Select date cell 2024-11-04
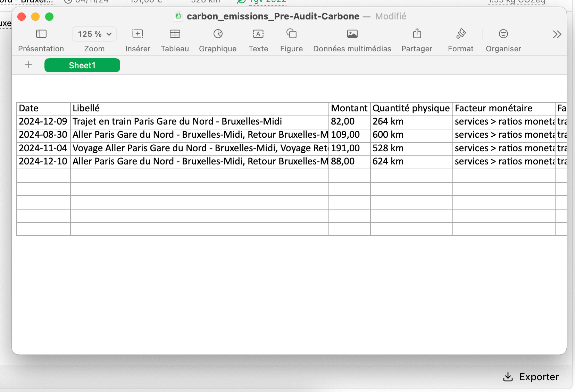 coord(44,149)
